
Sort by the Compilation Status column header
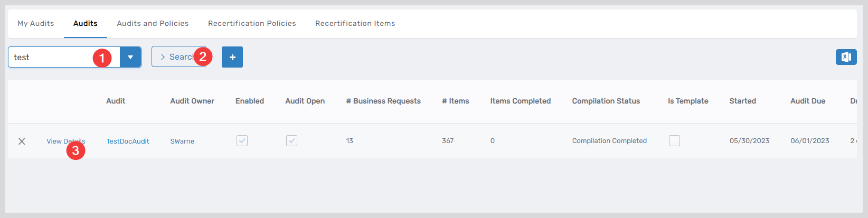[606, 101]
